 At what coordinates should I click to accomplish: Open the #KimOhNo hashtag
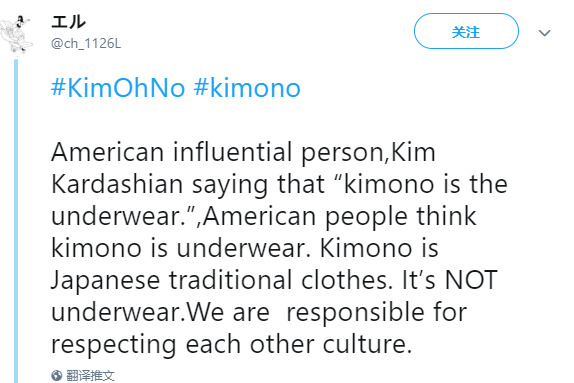[118, 88]
